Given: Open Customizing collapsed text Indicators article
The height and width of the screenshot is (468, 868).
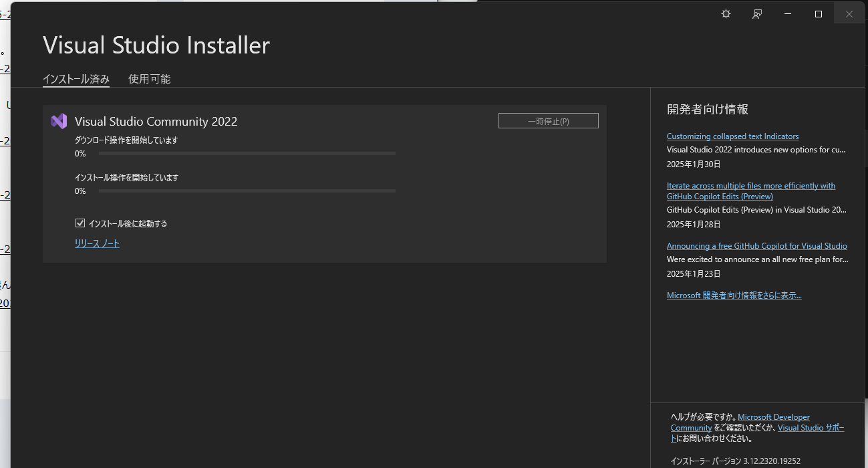Looking at the screenshot, I should click(732, 136).
